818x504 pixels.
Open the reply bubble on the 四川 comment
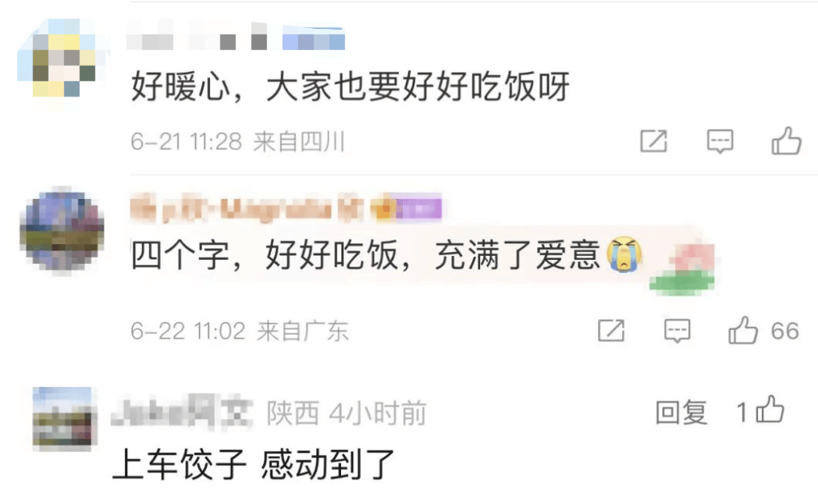pyautogui.click(x=720, y=141)
